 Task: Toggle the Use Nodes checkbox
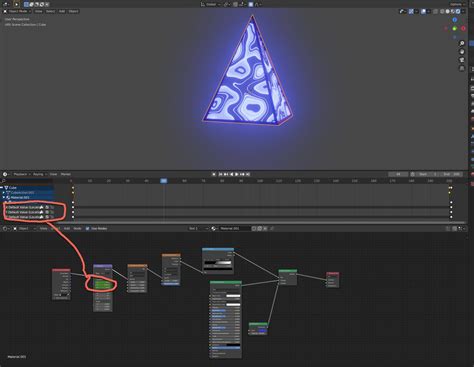[87, 229]
